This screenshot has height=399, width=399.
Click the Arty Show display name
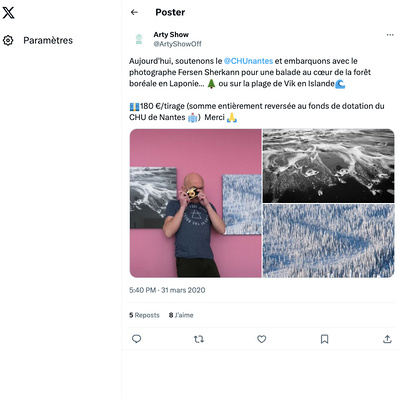171,34
